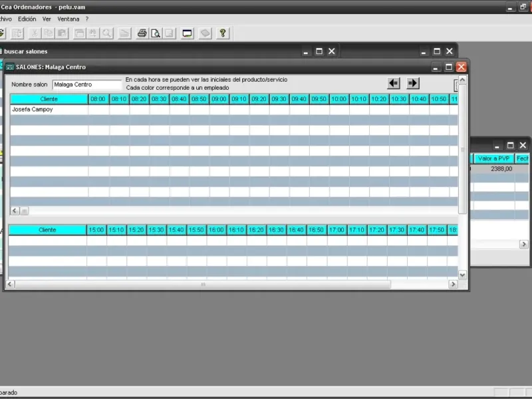Click the 17:00 time column header
The height and width of the screenshot is (399, 532).
click(x=336, y=230)
